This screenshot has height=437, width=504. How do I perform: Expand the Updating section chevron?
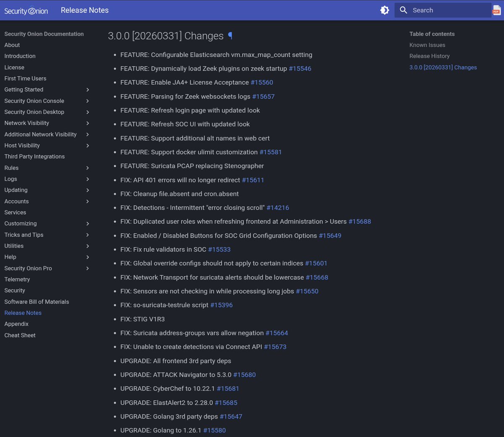(x=87, y=190)
